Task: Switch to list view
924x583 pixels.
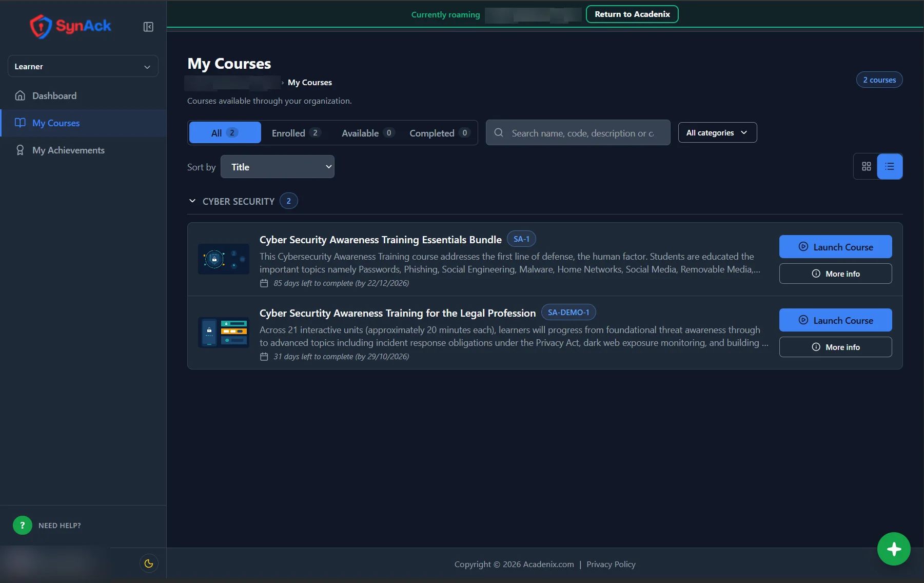Action: [890, 167]
